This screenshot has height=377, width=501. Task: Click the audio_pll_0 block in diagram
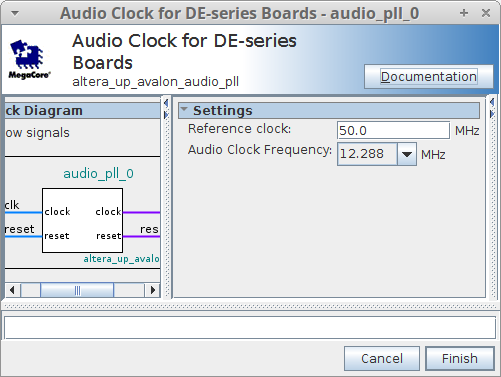(x=82, y=220)
